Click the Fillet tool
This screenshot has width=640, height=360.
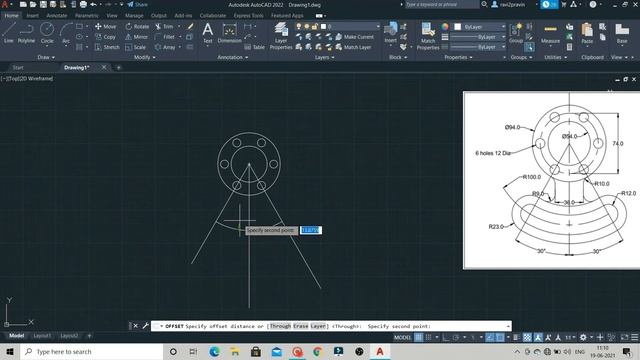click(x=165, y=37)
